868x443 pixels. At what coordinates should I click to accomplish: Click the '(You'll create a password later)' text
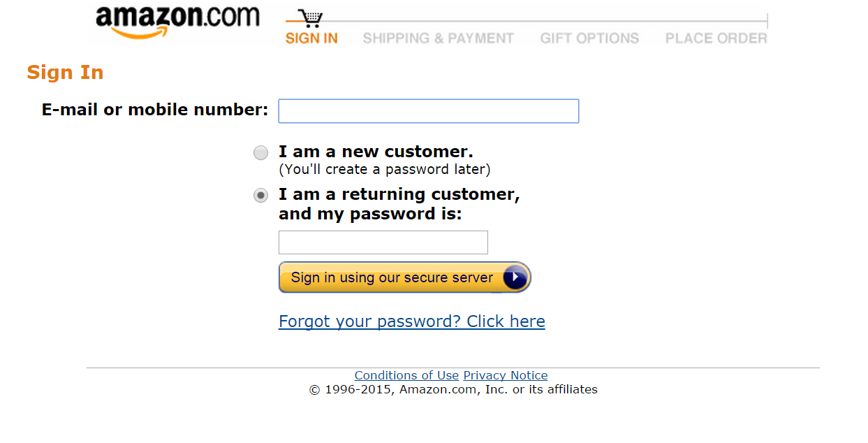point(385,169)
